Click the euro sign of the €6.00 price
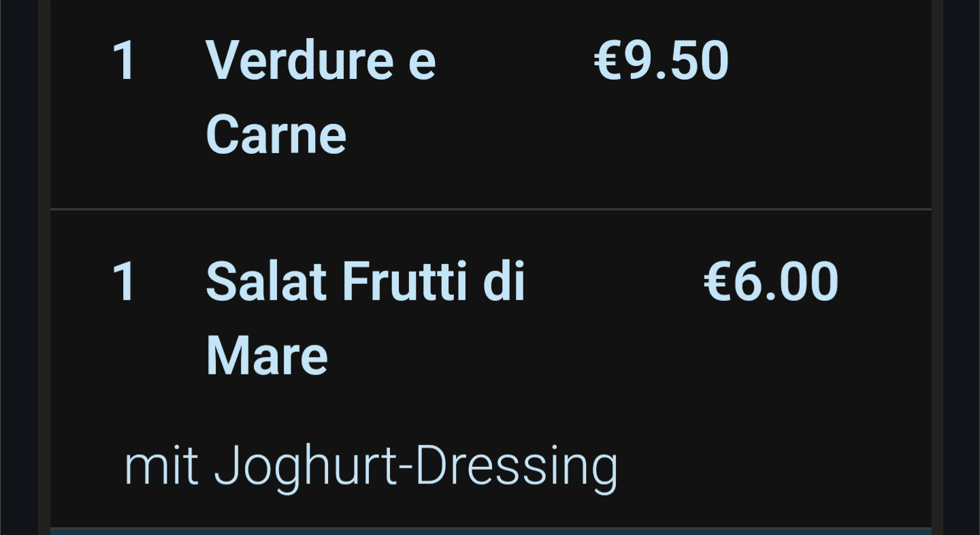The image size is (980, 535). pos(719,283)
